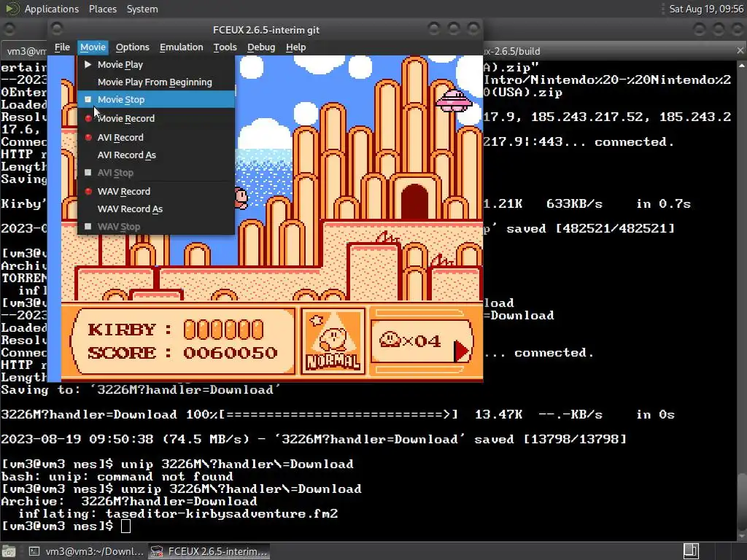
Task: Click the dark castle doorway in game
Action: tap(414, 201)
